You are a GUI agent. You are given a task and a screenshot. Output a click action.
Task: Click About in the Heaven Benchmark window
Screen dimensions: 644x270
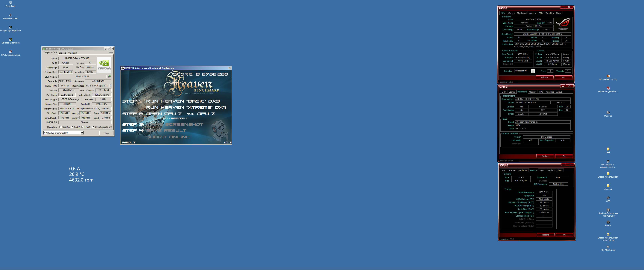click(x=129, y=142)
